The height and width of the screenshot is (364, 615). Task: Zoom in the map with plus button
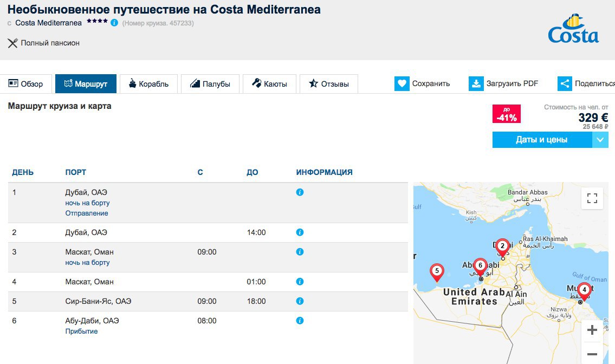point(592,330)
